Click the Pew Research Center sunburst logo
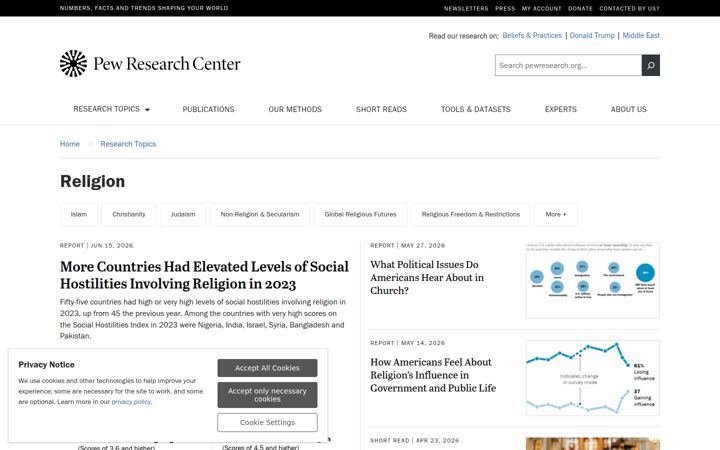 73,63
